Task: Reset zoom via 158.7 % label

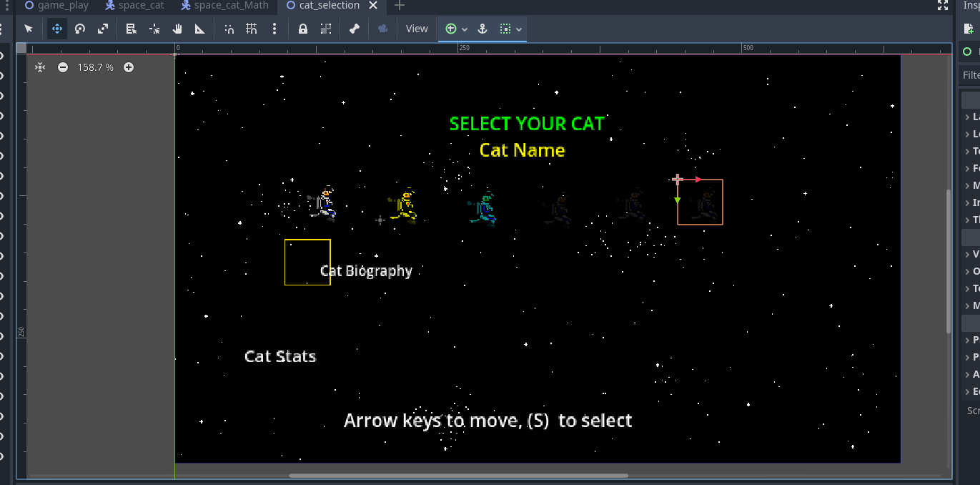Action: point(96,67)
